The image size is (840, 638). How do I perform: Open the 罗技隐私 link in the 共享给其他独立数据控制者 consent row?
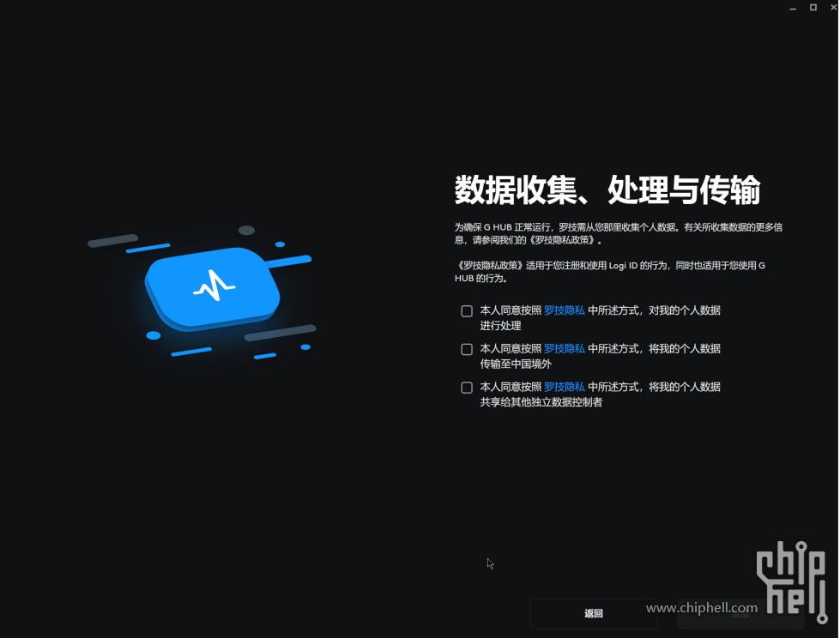pyautogui.click(x=564, y=387)
